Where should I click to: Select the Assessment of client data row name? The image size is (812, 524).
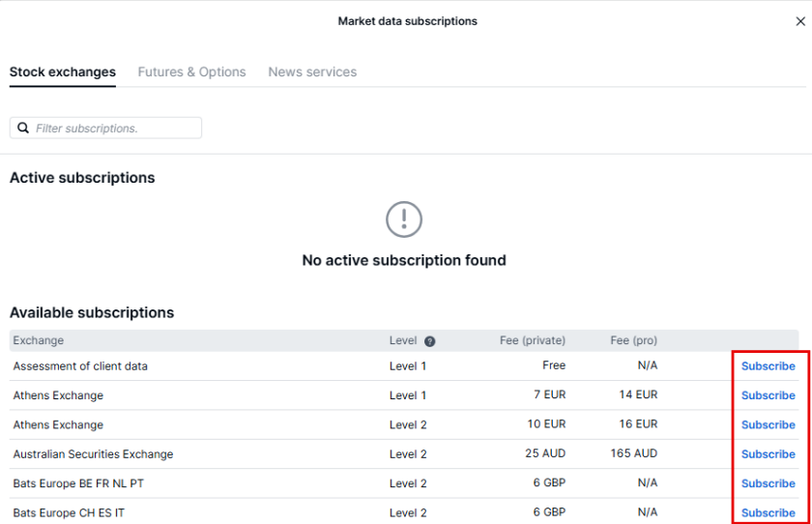(x=80, y=366)
